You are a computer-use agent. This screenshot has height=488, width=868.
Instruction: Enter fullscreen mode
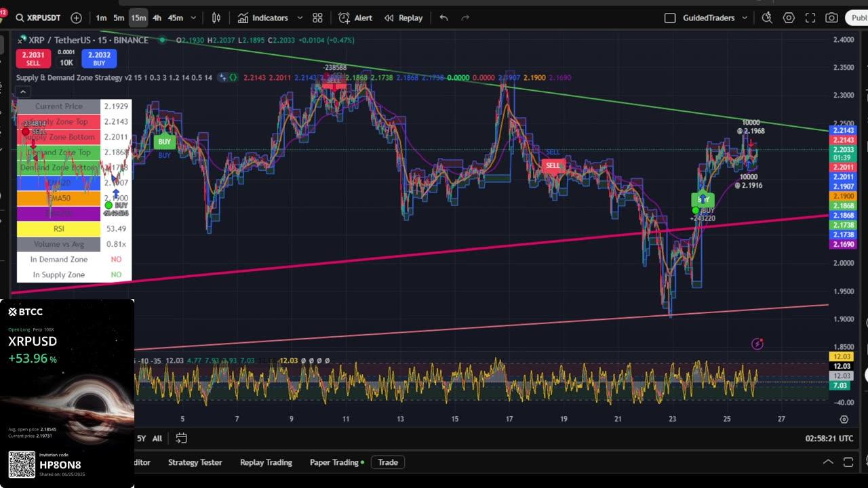coord(810,18)
